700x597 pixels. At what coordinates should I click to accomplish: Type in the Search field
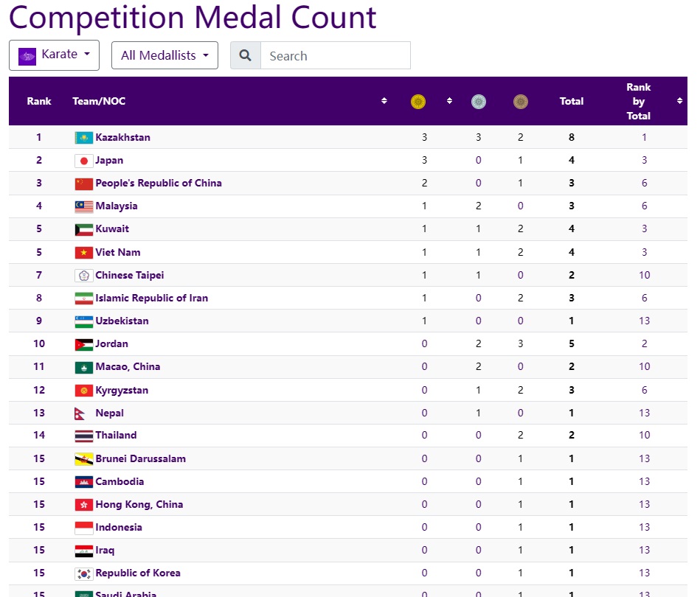pyautogui.click(x=335, y=56)
